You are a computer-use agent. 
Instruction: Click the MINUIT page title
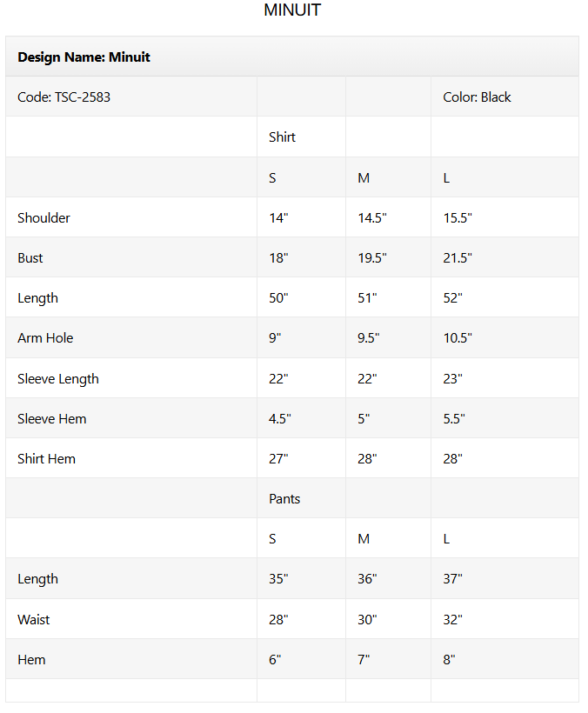click(292, 10)
